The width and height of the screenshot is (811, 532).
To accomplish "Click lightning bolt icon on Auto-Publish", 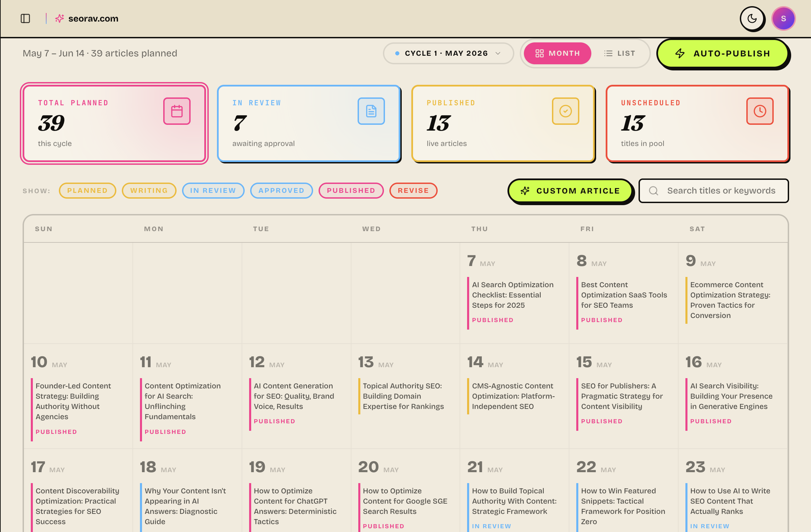I will click(680, 53).
